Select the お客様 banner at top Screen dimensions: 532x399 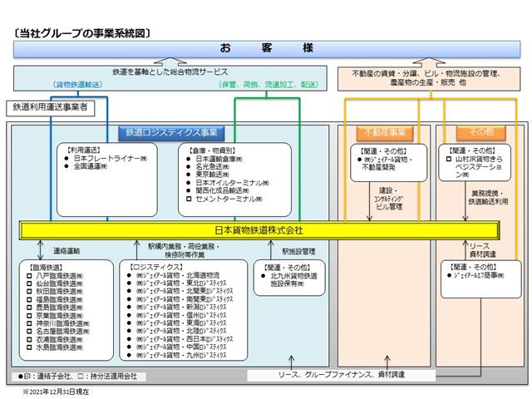(x=267, y=49)
